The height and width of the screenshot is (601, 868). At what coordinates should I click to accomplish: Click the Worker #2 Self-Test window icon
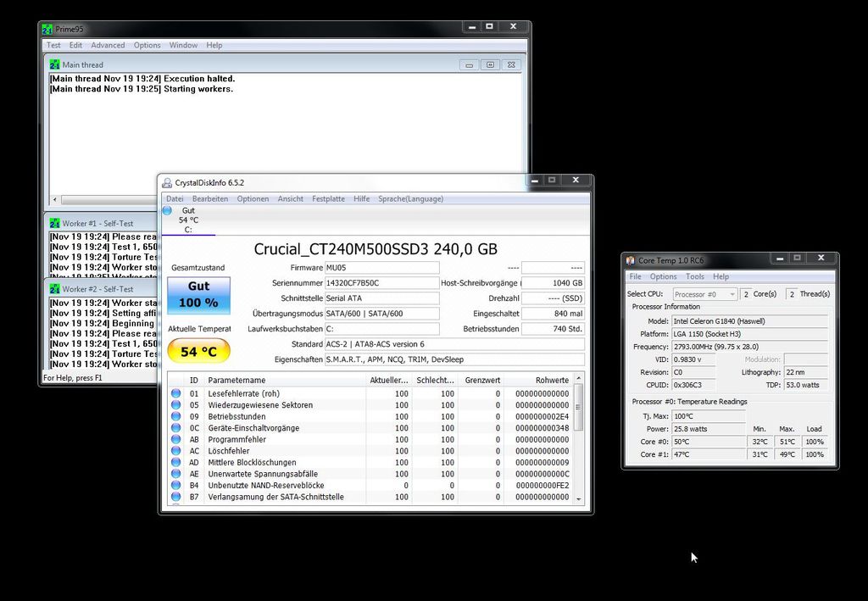pyautogui.click(x=55, y=289)
